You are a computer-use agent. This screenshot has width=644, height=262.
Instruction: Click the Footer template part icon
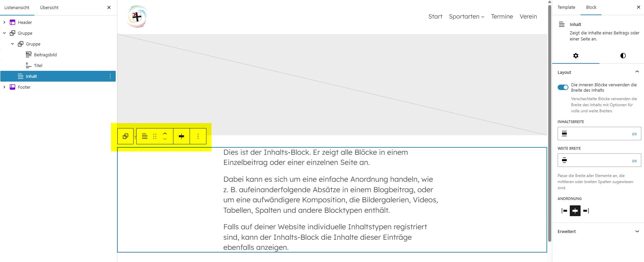[12, 87]
